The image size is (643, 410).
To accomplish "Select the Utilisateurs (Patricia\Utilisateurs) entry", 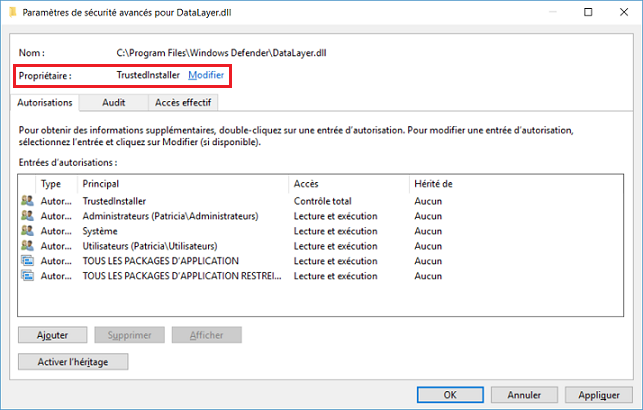I will pos(150,246).
